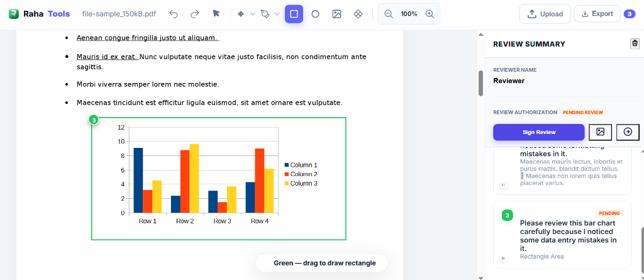Select the pen drawing tool
This screenshot has width=644, height=280.
click(265, 14)
